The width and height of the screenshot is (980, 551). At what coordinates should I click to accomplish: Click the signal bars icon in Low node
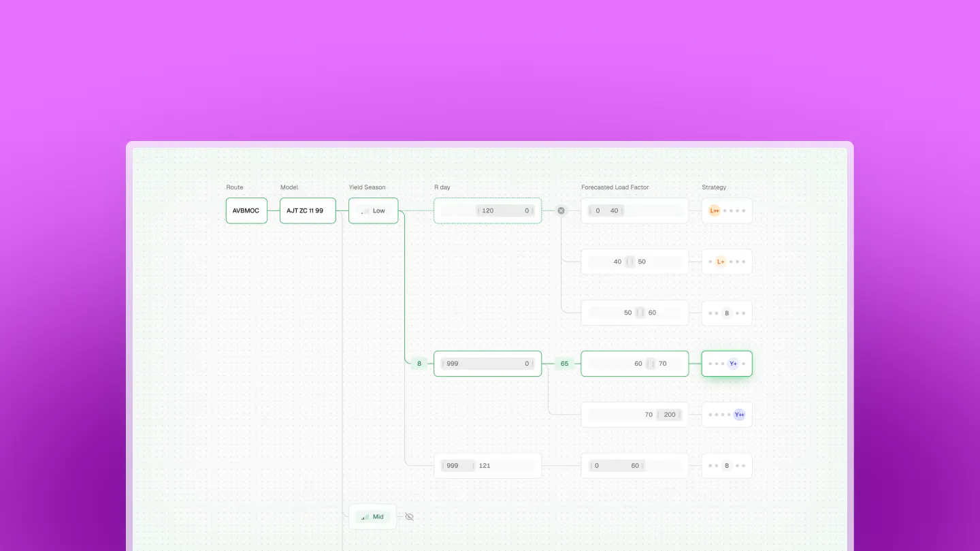[x=365, y=211]
